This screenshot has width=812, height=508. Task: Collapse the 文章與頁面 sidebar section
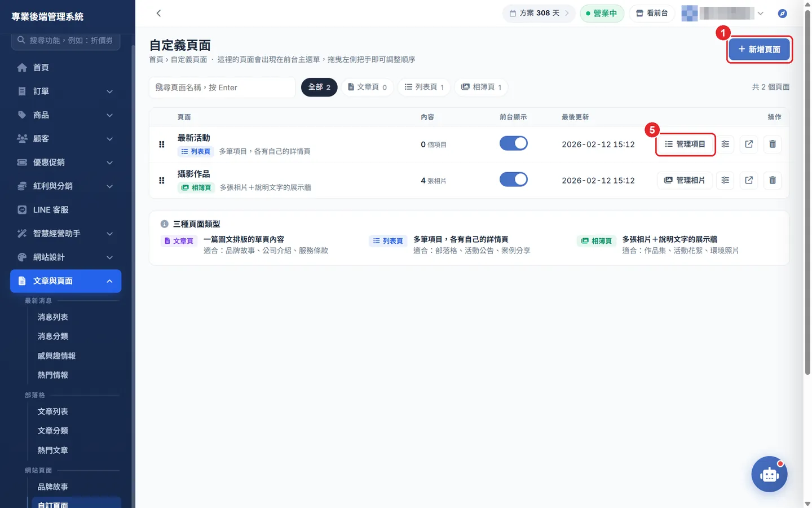pos(66,281)
